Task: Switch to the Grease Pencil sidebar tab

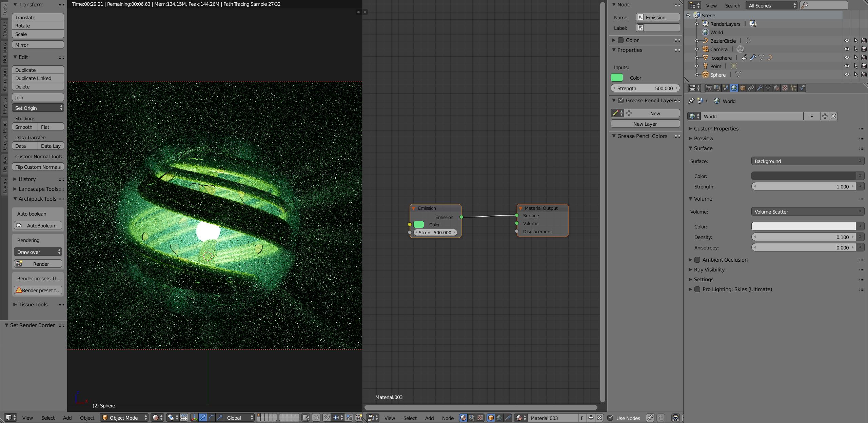Action: point(4,135)
